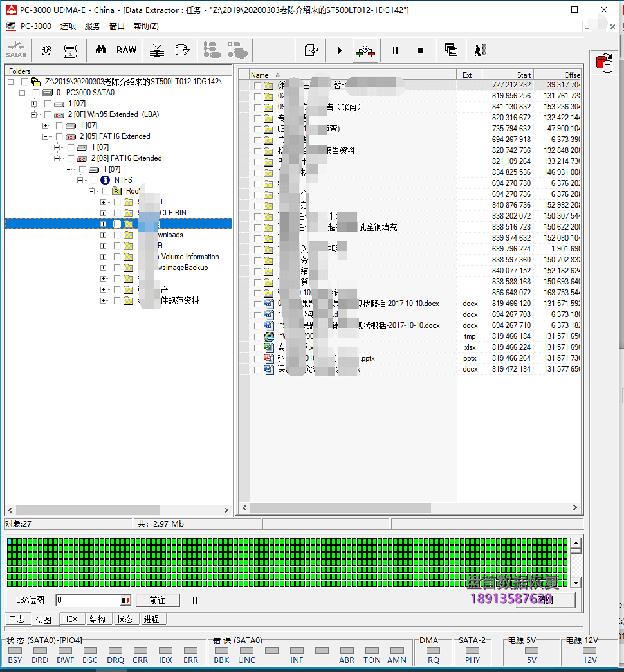Screen dimensions: 624x672
Task: Select the NTFS info icon in tree
Action: tap(105, 180)
